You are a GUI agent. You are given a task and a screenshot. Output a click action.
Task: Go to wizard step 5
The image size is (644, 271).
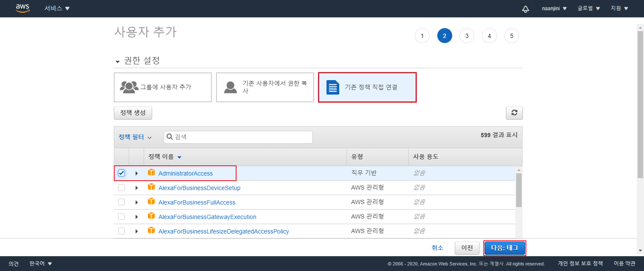click(x=511, y=36)
